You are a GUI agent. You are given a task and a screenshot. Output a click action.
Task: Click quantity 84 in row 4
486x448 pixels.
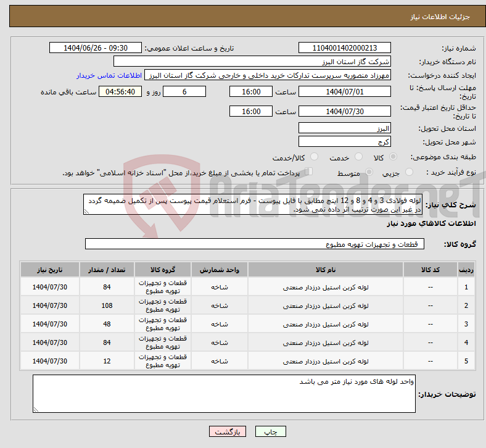[107, 342]
